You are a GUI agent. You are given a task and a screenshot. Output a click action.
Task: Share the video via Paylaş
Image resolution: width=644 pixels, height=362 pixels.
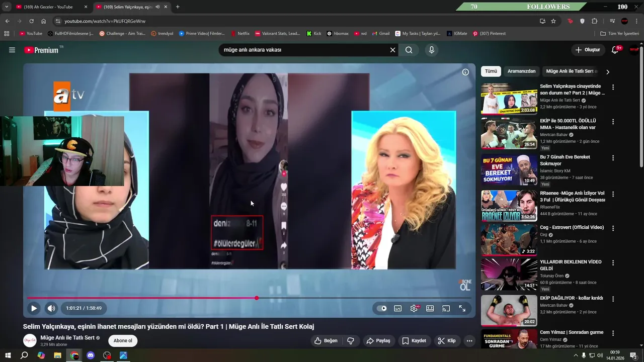(x=378, y=340)
